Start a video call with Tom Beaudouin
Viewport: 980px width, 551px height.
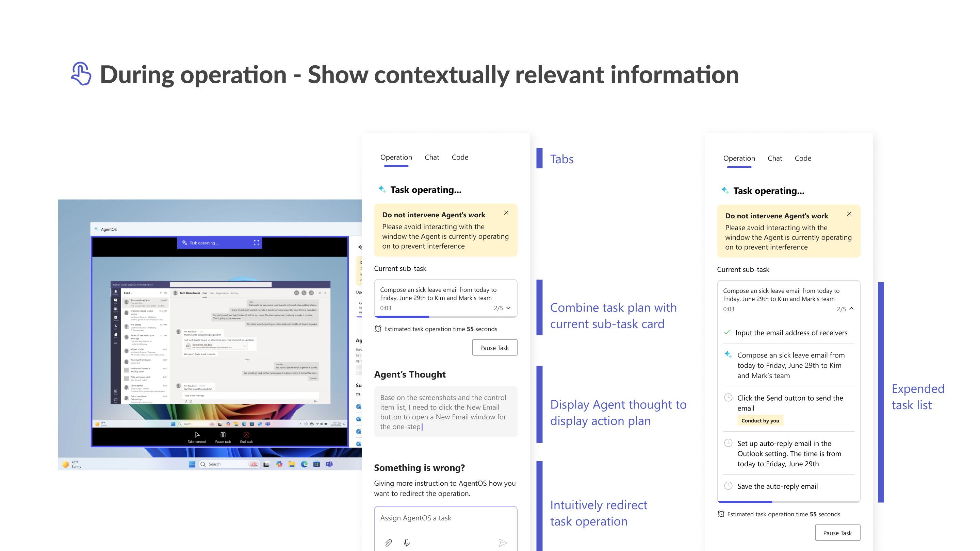[297, 293]
